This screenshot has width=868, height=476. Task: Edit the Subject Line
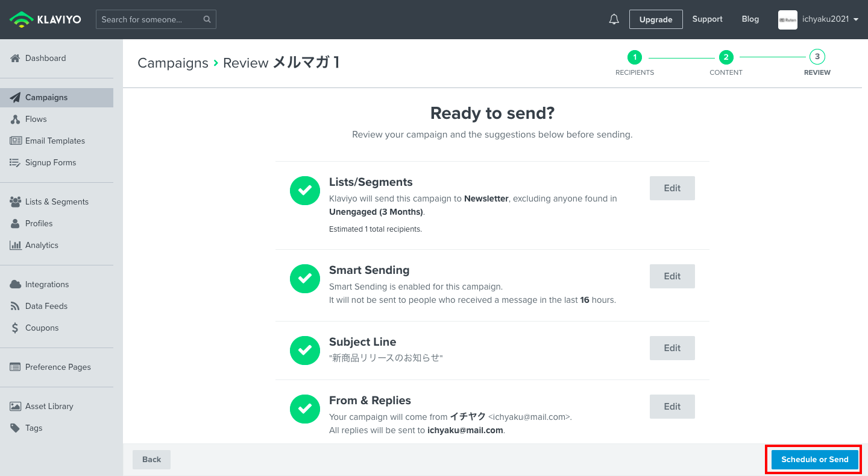pos(672,348)
